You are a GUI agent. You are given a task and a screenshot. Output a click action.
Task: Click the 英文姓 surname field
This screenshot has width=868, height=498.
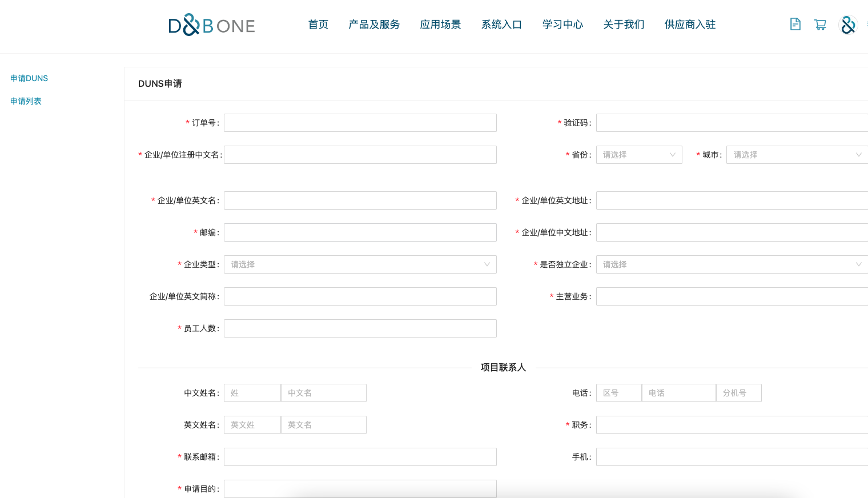click(x=252, y=425)
